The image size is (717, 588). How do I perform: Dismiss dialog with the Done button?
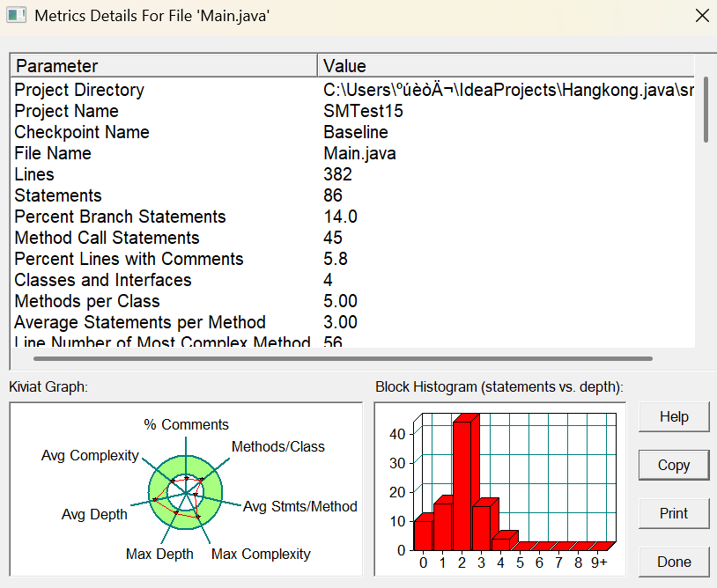(x=674, y=562)
